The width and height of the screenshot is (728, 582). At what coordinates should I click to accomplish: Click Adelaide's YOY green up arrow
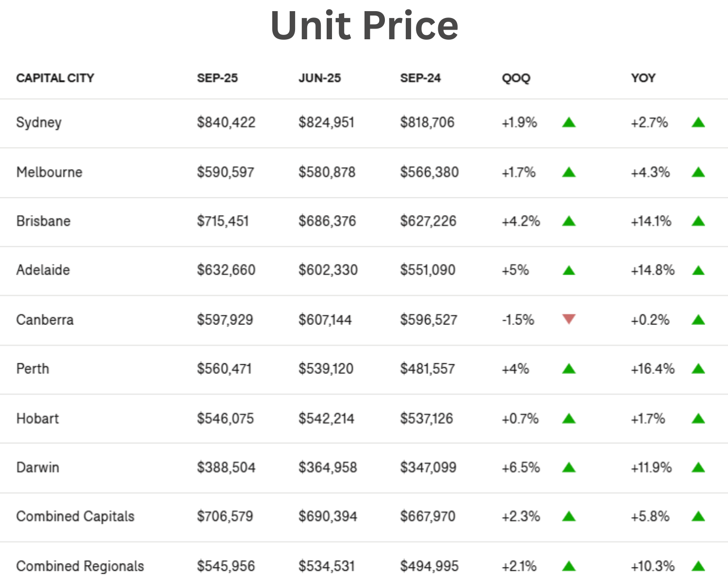pyautogui.click(x=698, y=271)
